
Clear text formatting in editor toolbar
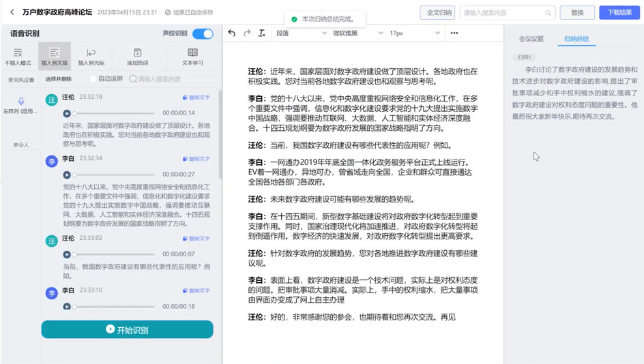click(x=262, y=33)
